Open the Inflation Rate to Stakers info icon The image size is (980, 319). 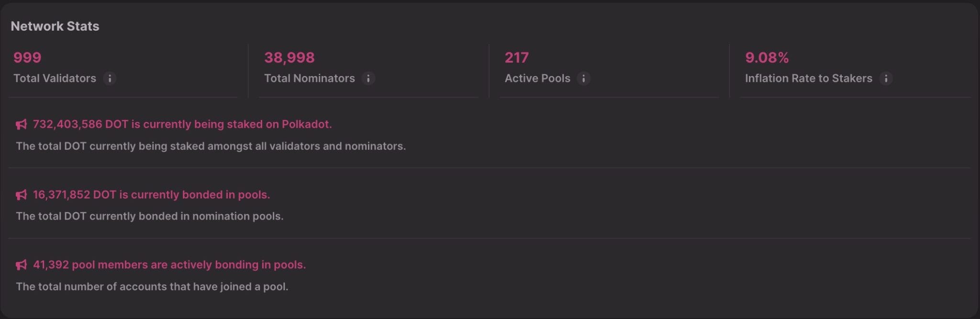click(887, 78)
